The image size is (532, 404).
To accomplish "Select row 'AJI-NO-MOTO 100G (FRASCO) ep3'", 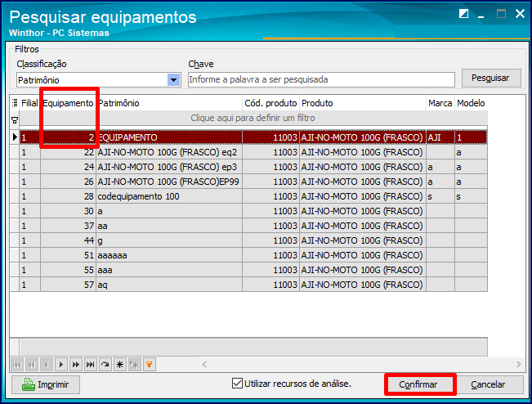I will click(x=253, y=167).
